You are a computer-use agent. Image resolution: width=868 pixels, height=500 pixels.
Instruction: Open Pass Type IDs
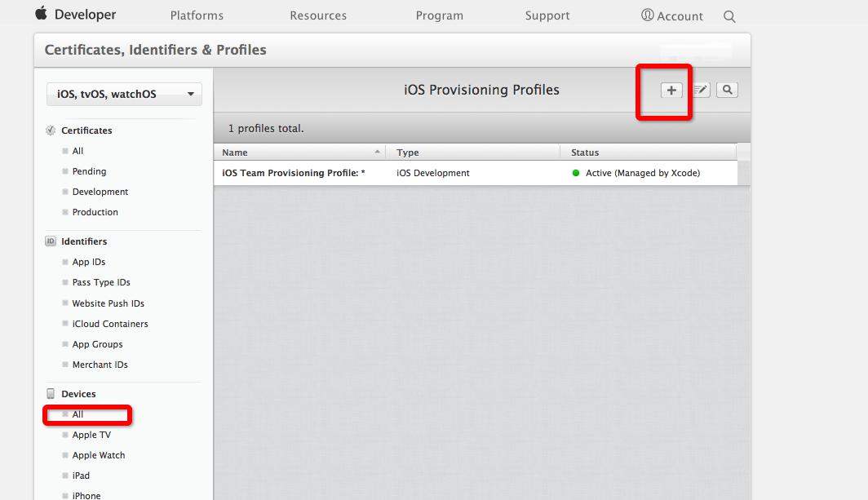pos(101,282)
